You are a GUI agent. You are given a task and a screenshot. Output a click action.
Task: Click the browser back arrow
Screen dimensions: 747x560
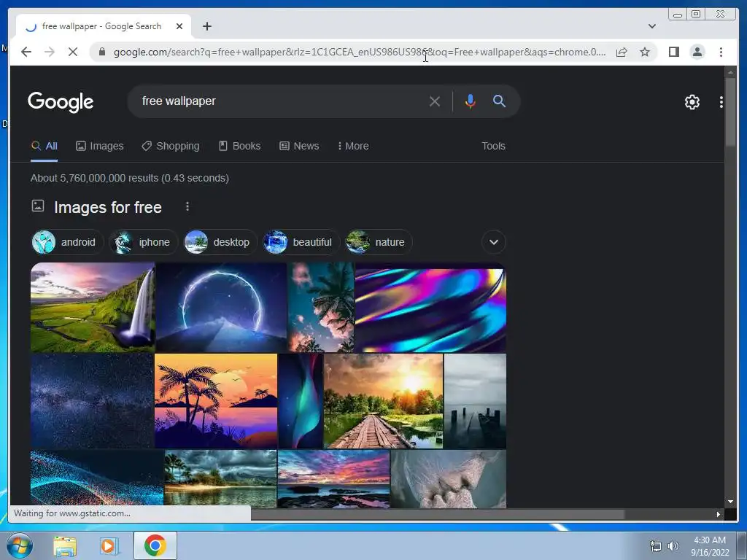[x=26, y=52]
